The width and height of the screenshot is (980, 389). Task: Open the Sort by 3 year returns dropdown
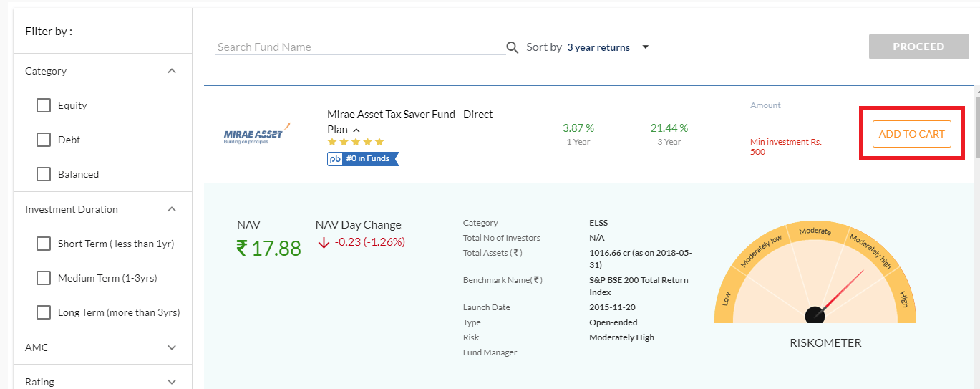pyautogui.click(x=608, y=48)
